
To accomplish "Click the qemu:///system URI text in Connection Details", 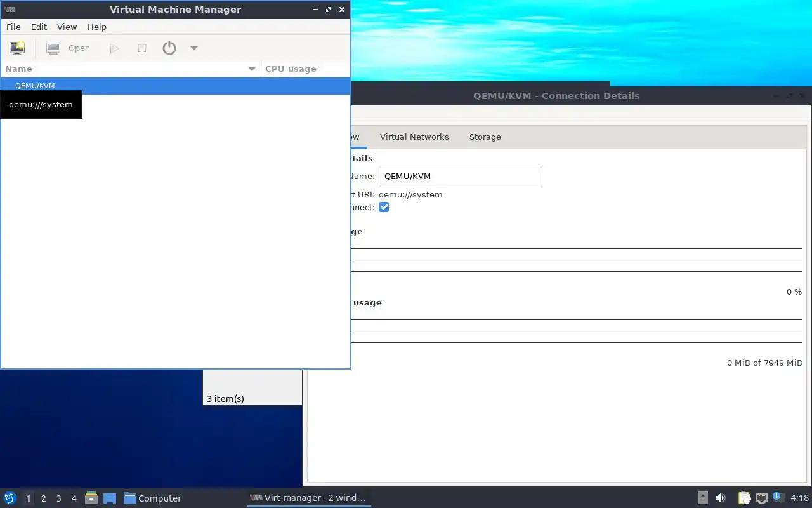I will pyautogui.click(x=410, y=194).
